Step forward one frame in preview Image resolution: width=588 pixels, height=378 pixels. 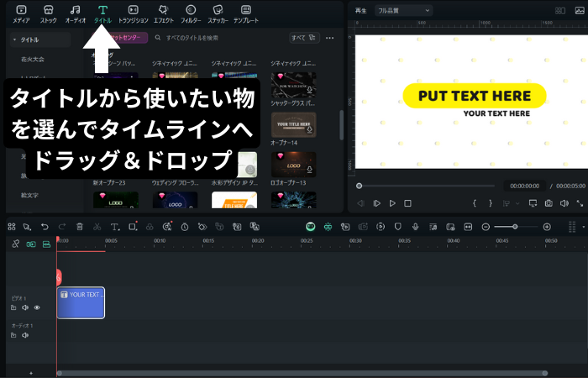[376, 203]
